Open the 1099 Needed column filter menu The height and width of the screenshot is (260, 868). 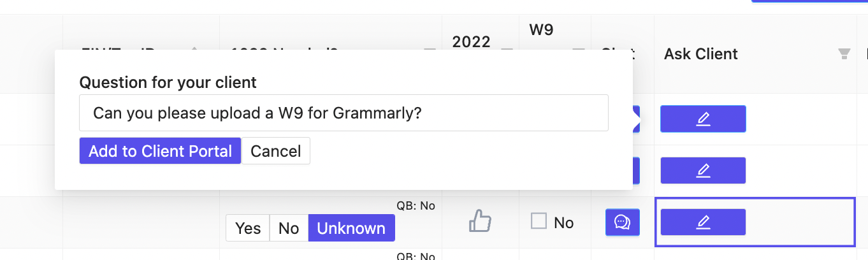click(x=430, y=50)
